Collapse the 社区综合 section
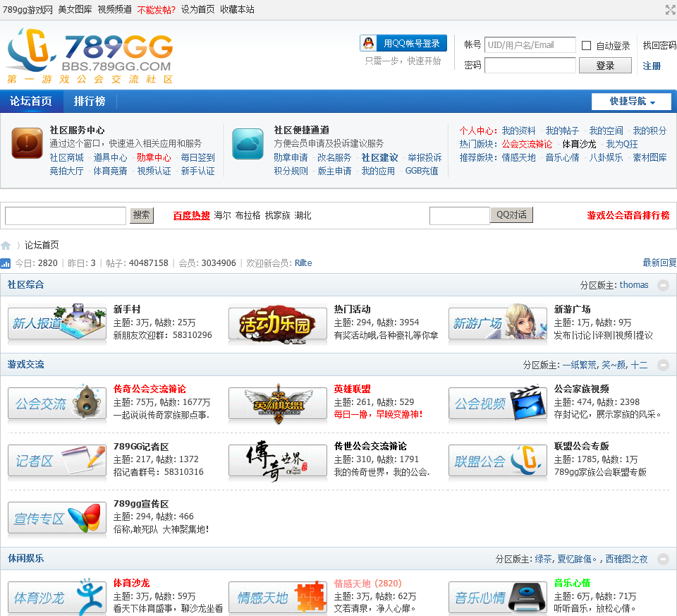The image size is (677, 616). tap(663, 285)
